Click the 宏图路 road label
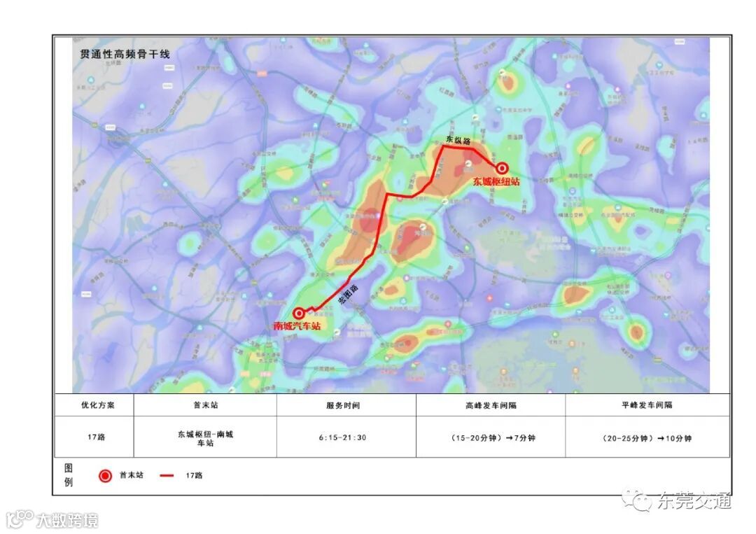Viewport: 756px width, 534px height. pyautogui.click(x=348, y=295)
